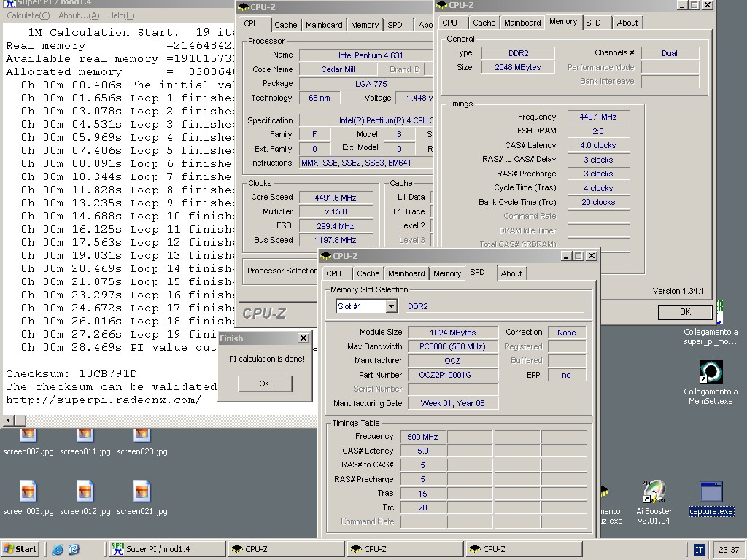Switch to the Mainboard tab in the SPD window

pyautogui.click(x=406, y=273)
